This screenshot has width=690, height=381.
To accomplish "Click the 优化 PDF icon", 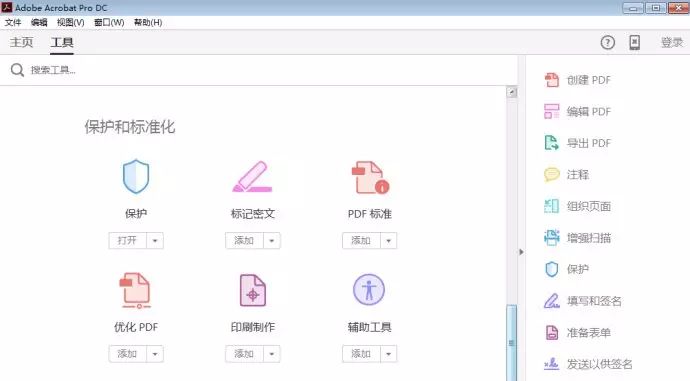I will 136,290.
